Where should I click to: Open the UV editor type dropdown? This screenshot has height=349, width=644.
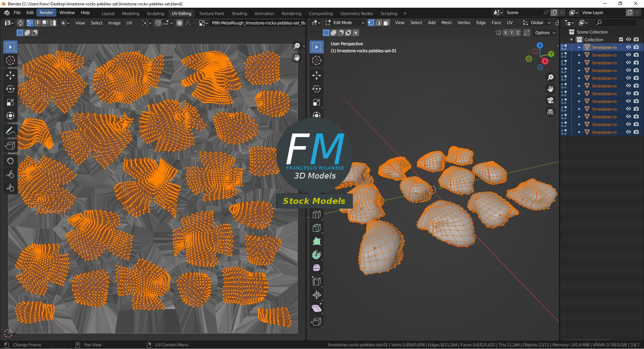click(9, 23)
